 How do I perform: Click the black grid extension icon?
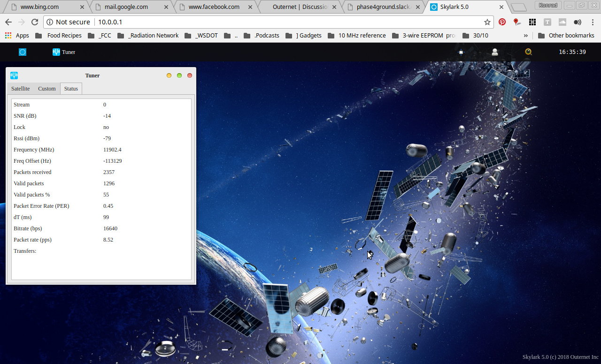coord(532,22)
